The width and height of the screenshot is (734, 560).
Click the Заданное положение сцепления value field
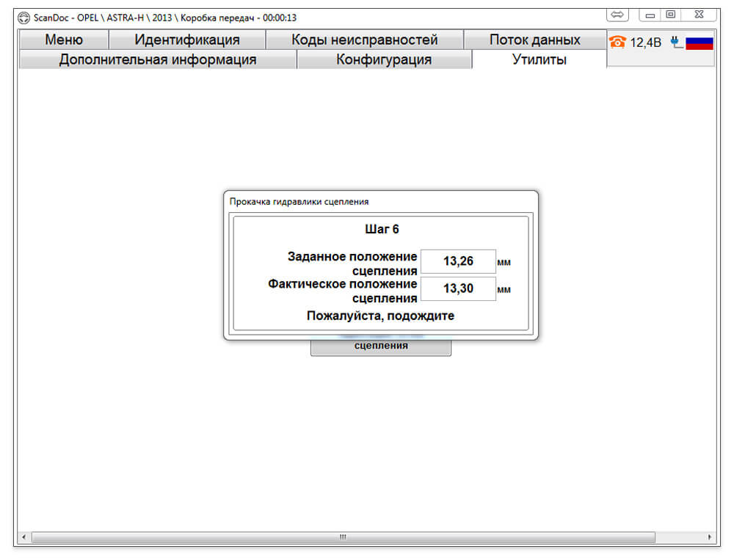[x=458, y=261]
